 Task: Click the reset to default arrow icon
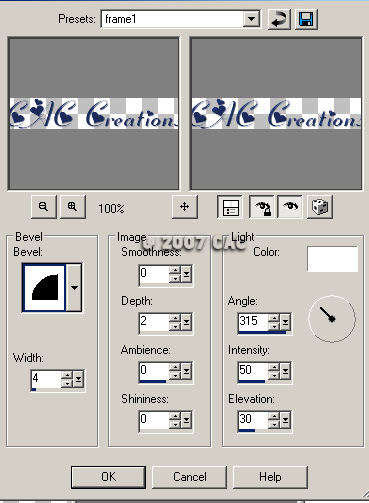tap(279, 19)
